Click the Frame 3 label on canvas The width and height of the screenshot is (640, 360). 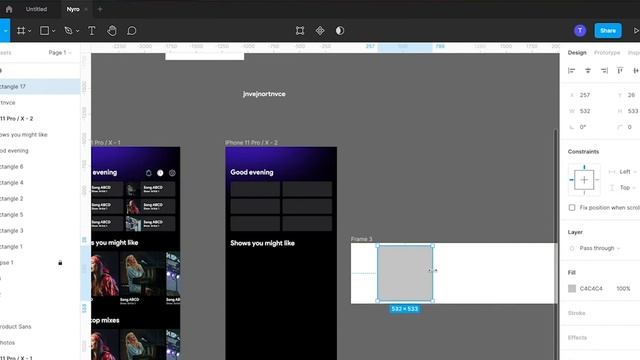[x=362, y=239]
